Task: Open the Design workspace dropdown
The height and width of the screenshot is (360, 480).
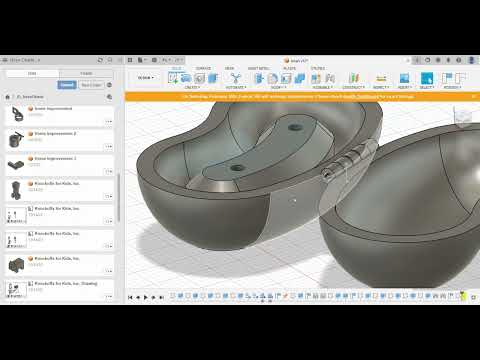Action: (x=146, y=78)
